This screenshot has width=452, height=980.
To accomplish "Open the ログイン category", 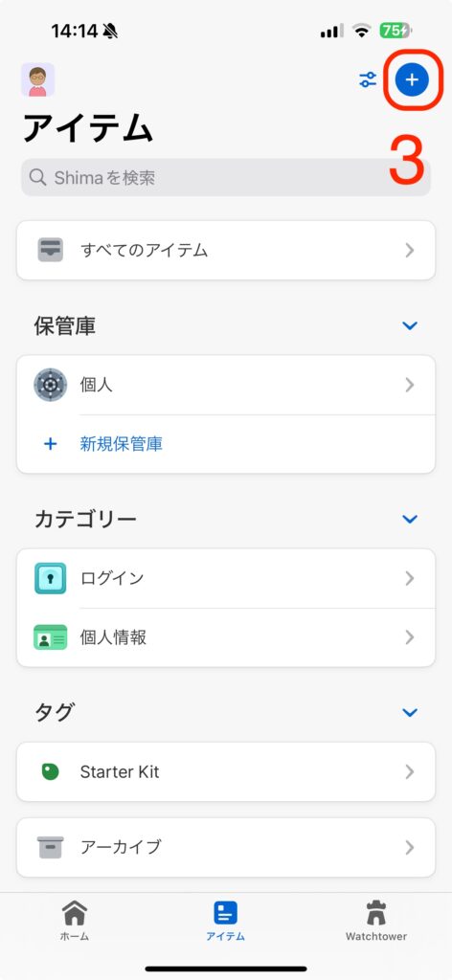I will [x=226, y=578].
